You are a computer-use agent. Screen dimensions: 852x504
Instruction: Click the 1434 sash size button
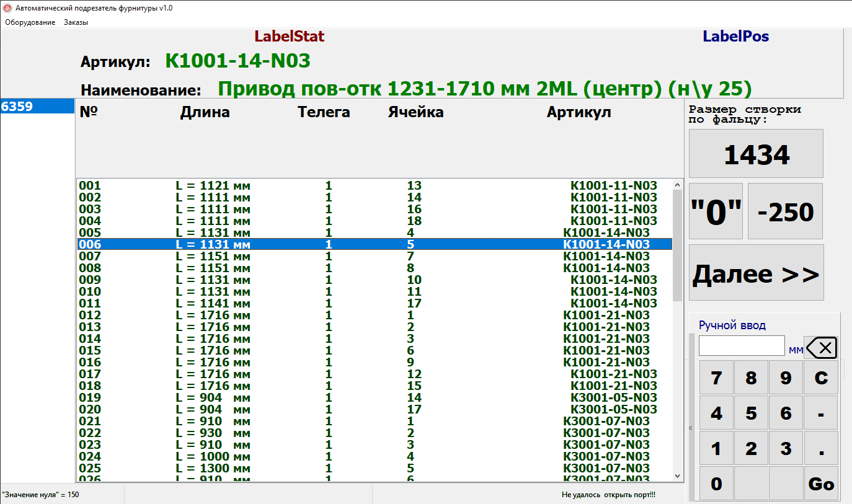pos(756,154)
